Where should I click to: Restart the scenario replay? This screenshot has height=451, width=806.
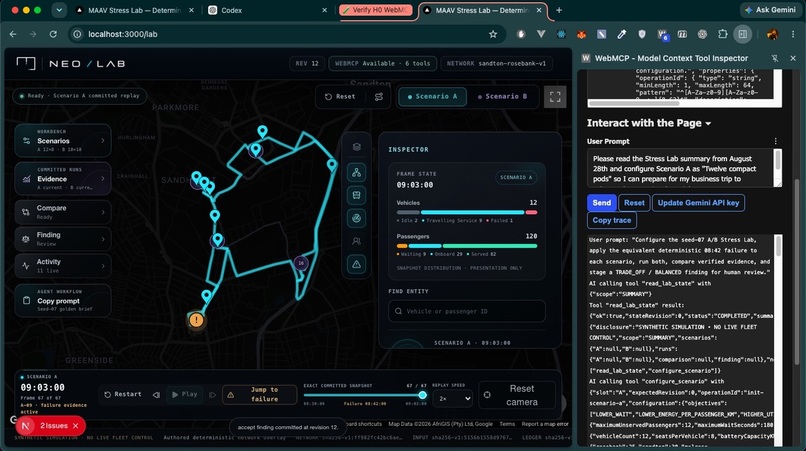123,394
